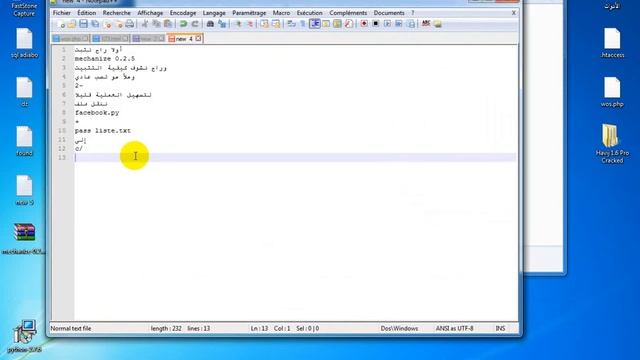The height and width of the screenshot is (360, 640).
Task: Open the Langage menu
Action: click(x=214, y=13)
